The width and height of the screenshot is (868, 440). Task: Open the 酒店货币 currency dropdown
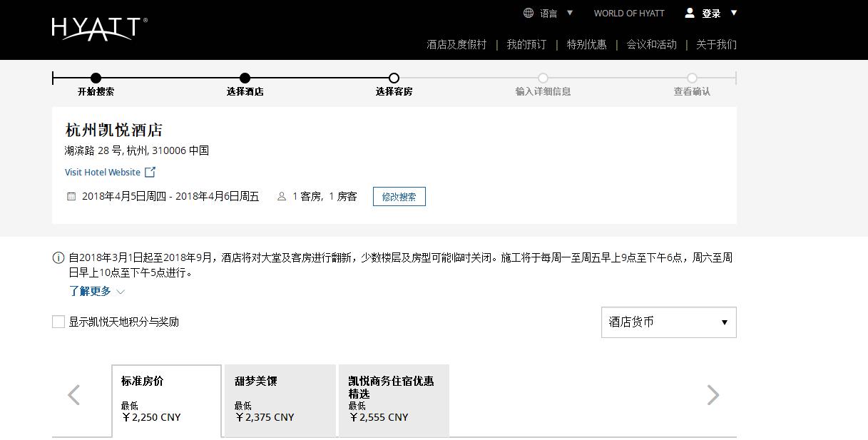click(x=669, y=322)
